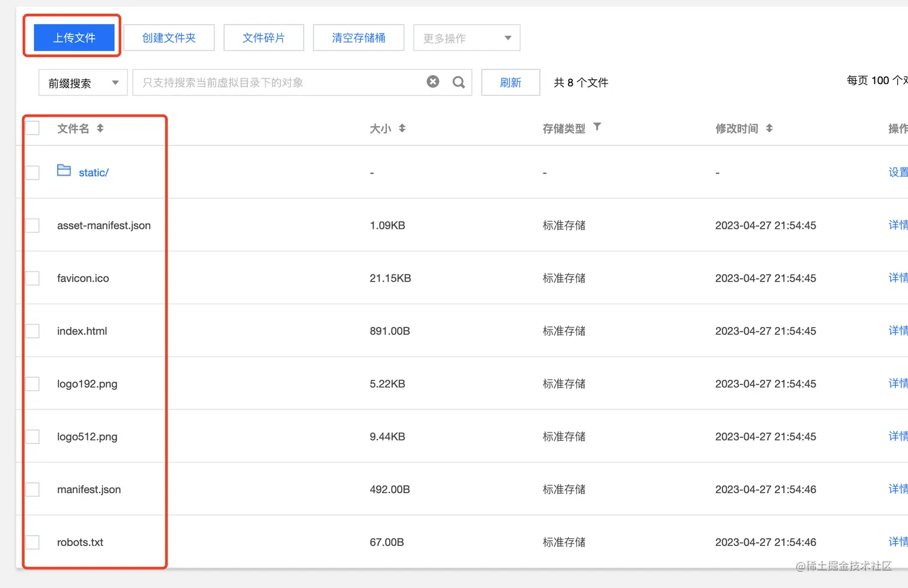Create a new folder with 创建文件夹
The image size is (908, 588).
click(x=169, y=38)
